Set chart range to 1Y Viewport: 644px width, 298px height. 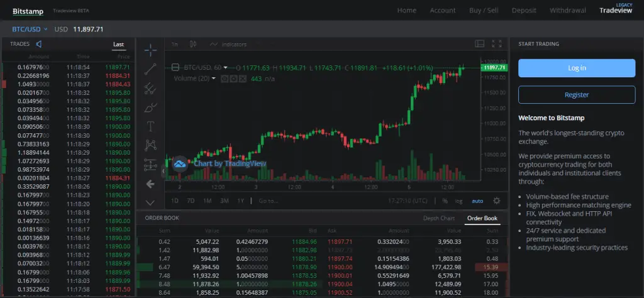click(241, 201)
